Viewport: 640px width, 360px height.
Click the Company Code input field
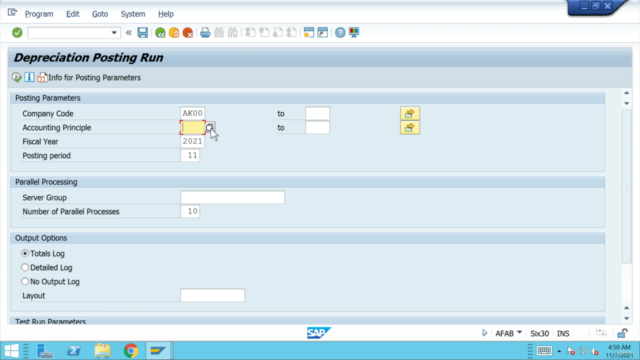[192, 113]
